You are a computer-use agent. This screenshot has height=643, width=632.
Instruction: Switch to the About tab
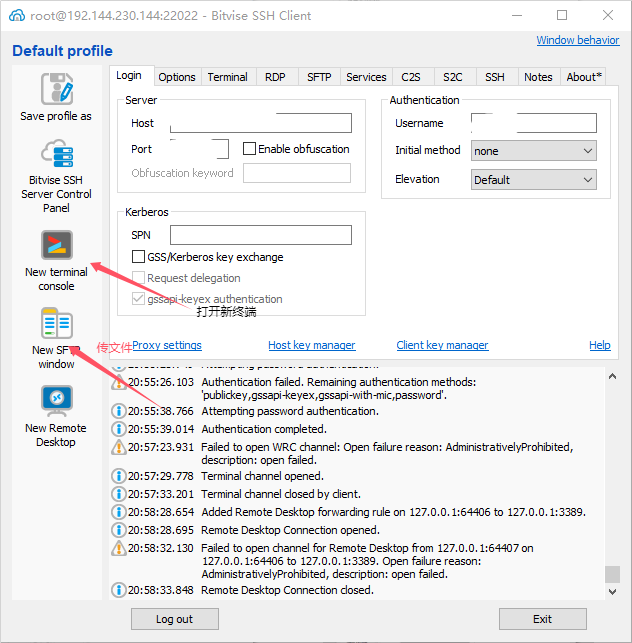pos(584,77)
